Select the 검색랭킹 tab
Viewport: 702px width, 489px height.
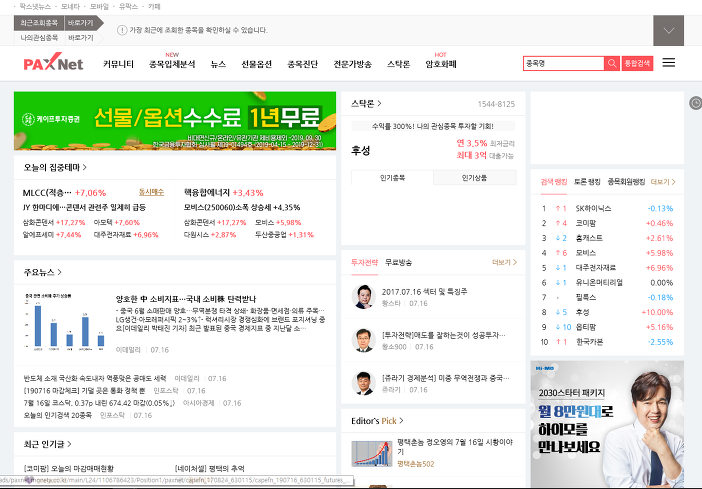[554, 182]
